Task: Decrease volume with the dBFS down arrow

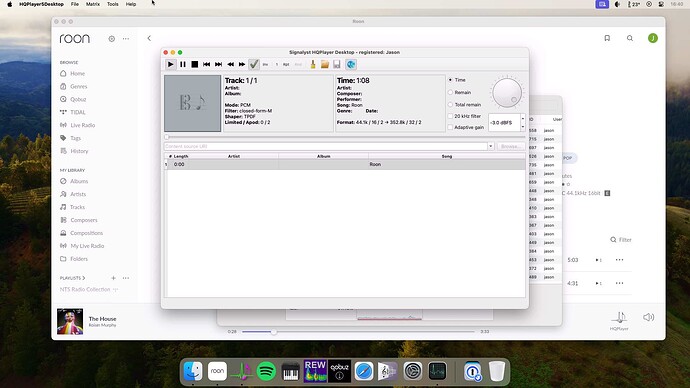Action: click(523, 127)
